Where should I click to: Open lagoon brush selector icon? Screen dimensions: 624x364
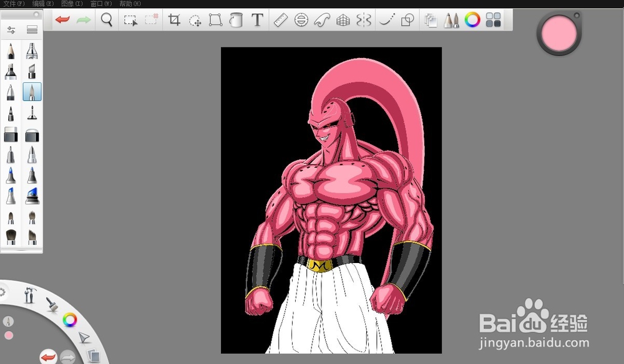(52, 304)
